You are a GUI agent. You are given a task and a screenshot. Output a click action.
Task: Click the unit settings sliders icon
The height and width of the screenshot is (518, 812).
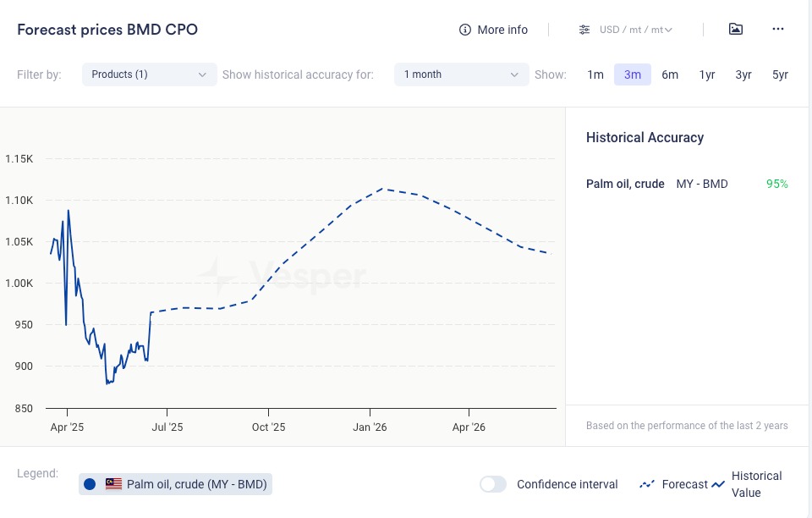(584, 30)
